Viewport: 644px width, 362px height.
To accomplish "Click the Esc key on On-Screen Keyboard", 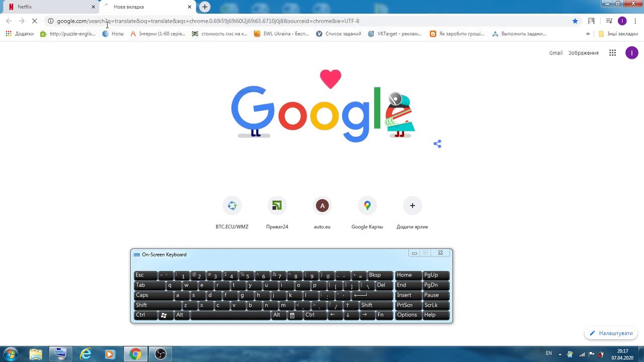I will point(145,276).
